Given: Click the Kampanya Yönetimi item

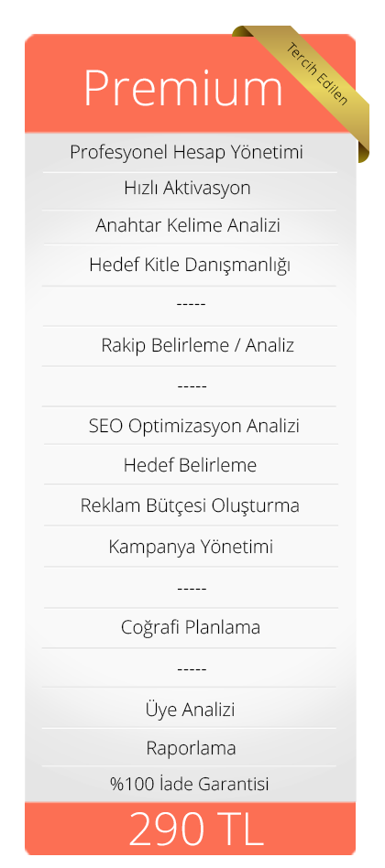Looking at the screenshot, I should pos(191,547).
